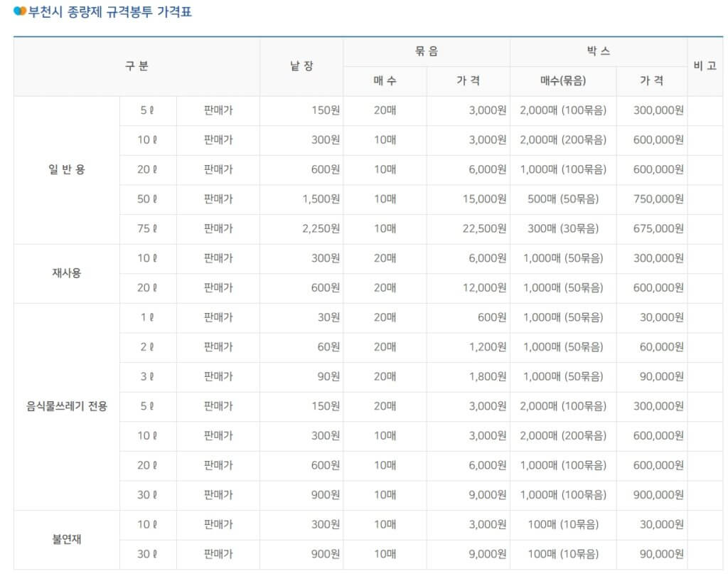Click the 22,500원 bundle price cell
This screenshot has width=728, height=574.
point(483,228)
